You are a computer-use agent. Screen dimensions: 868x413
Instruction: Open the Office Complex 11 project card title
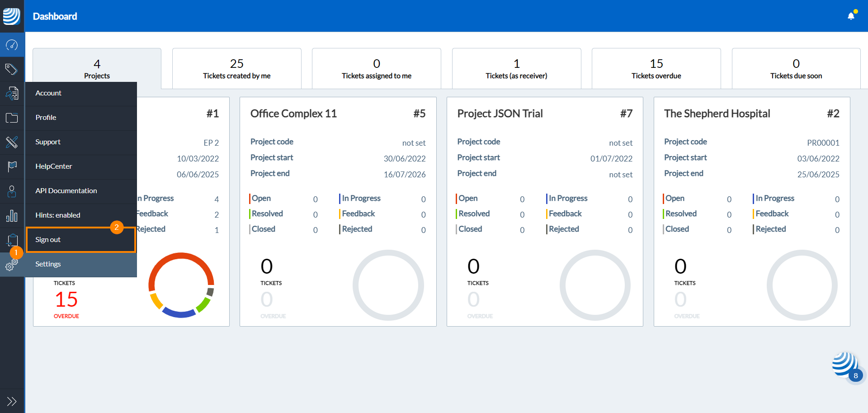click(x=293, y=114)
